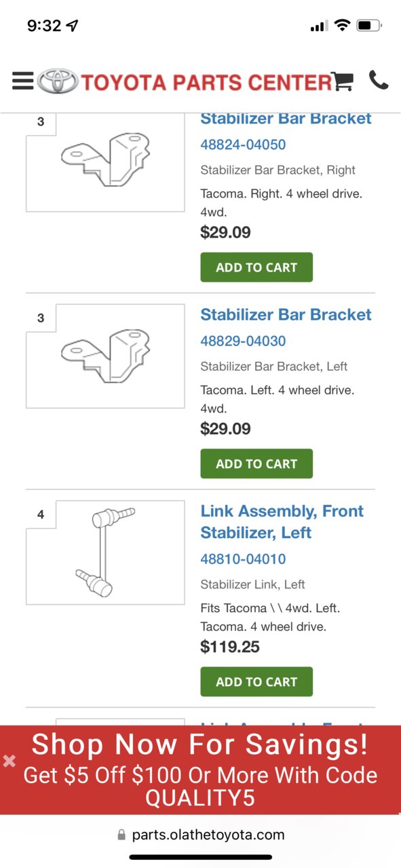
Task: Open the shopping cart icon
Action: tap(343, 81)
